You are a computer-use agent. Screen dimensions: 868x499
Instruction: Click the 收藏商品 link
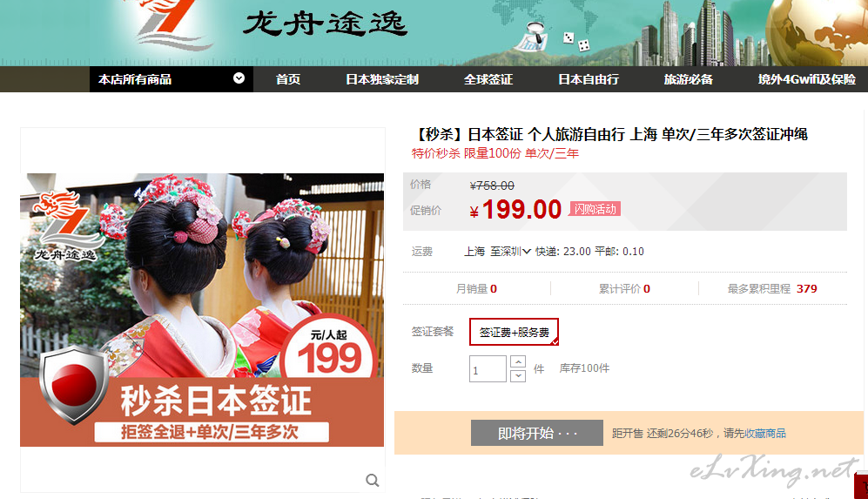(765, 433)
